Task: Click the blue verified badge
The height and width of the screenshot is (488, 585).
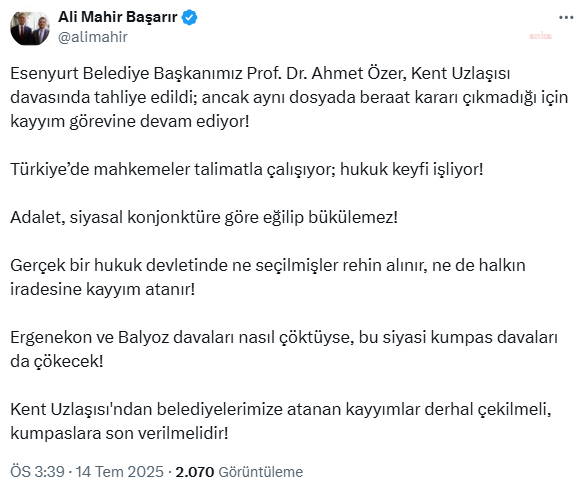Action: pos(189,18)
